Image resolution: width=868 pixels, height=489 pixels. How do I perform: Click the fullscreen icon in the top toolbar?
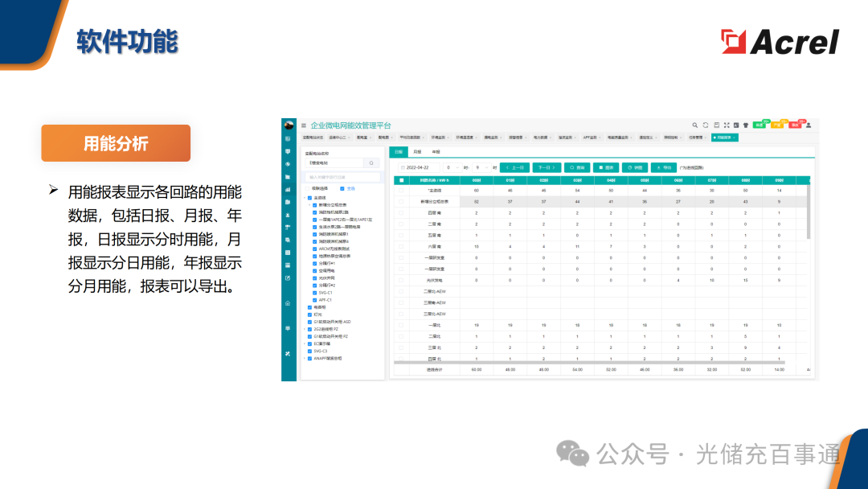click(x=726, y=125)
